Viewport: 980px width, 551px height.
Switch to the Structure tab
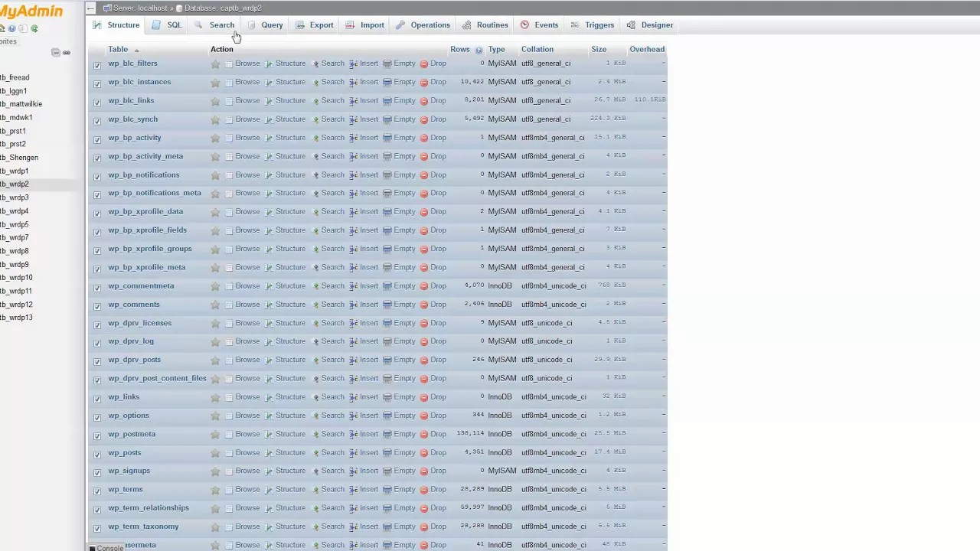(116, 25)
